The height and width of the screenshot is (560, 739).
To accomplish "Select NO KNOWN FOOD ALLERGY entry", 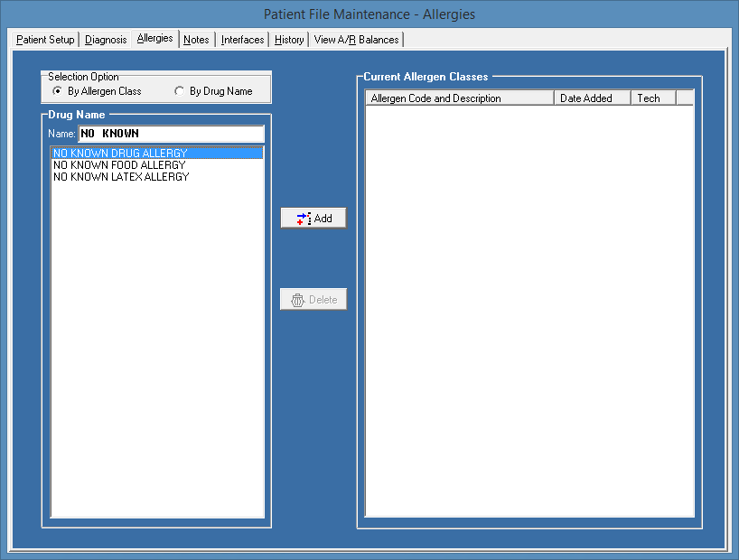I will 120,164.
